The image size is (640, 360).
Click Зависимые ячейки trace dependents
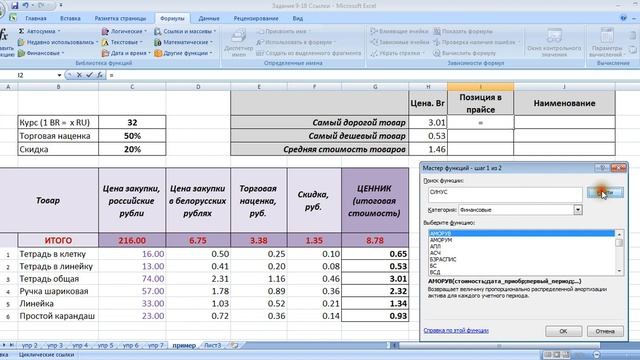point(400,42)
